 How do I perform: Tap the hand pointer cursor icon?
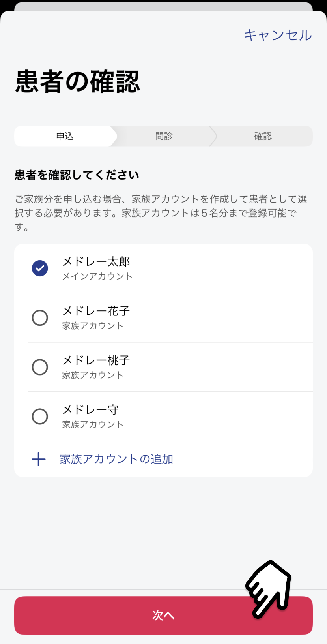point(268,588)
